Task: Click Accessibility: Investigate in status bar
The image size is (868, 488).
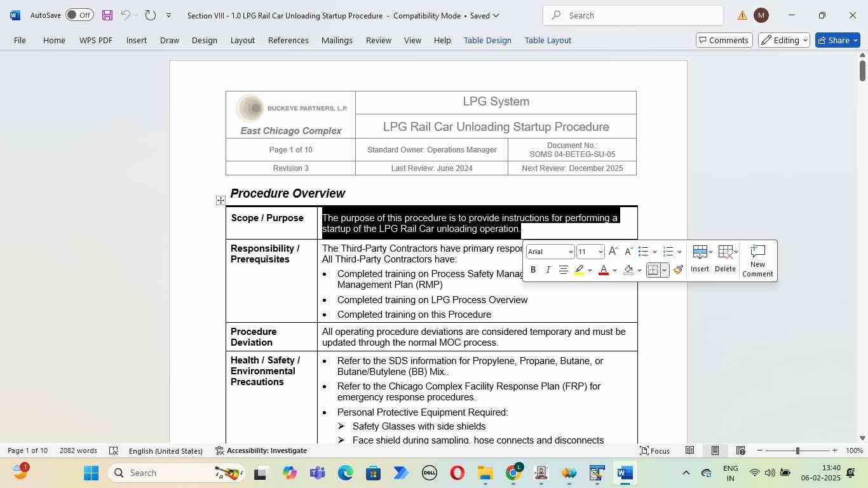Action: [x=261, y=451]
